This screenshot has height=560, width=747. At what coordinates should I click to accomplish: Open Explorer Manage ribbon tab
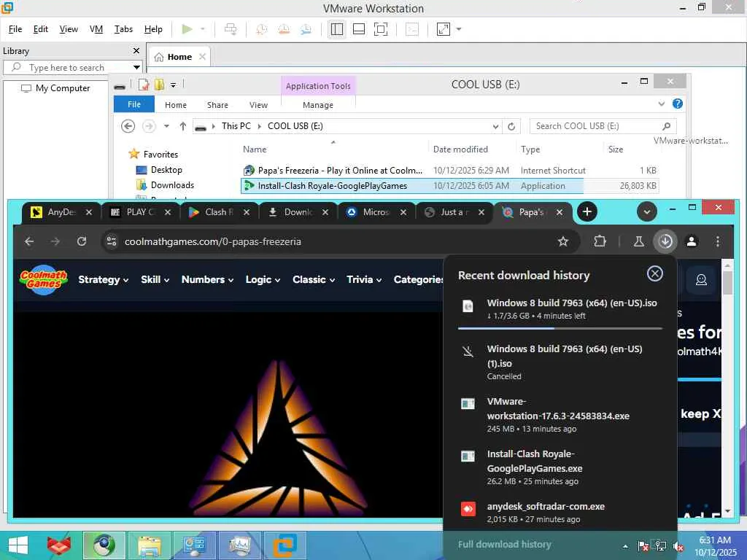coord(318,105)
